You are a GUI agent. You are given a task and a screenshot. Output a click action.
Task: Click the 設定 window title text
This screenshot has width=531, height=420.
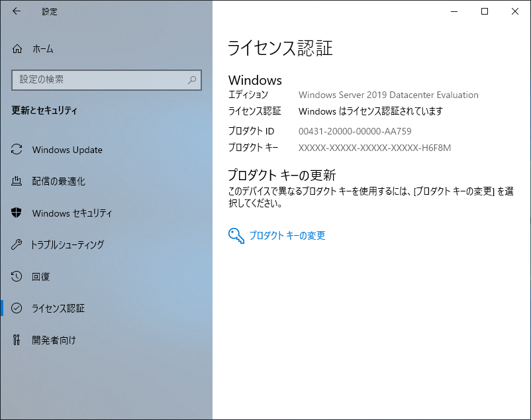50,11
